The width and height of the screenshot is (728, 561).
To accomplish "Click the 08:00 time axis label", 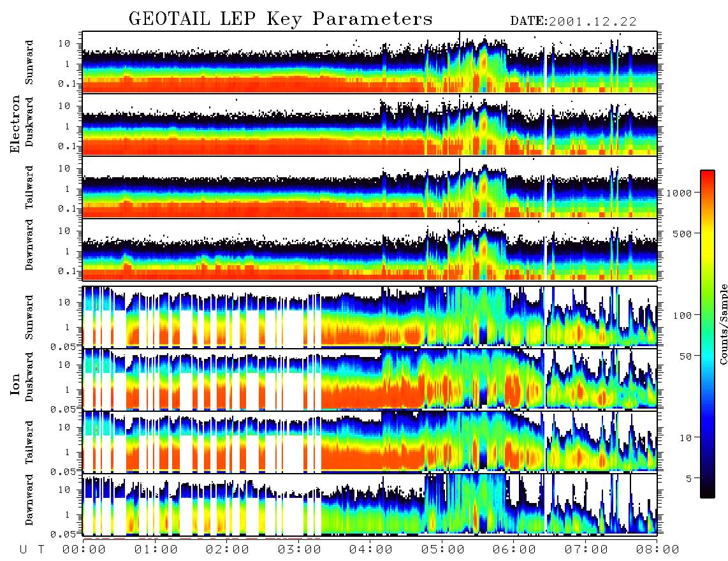I will point(658,550).
